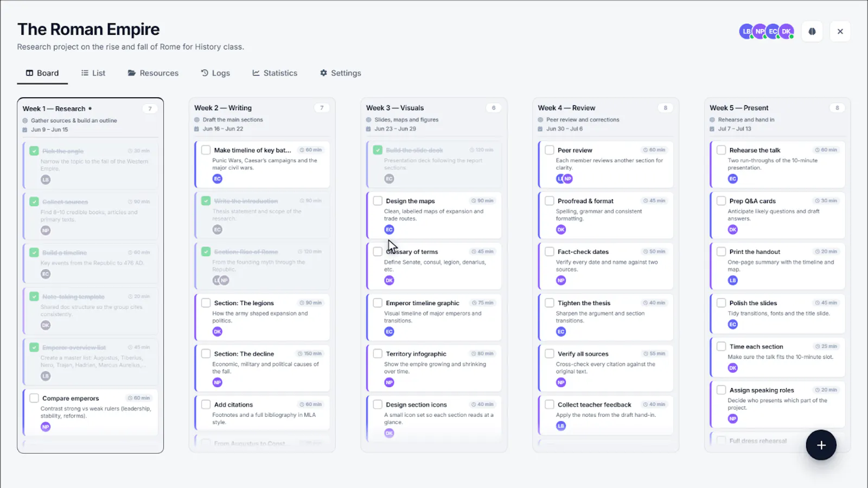Open the Time each section task title

(x=756, y=347)
